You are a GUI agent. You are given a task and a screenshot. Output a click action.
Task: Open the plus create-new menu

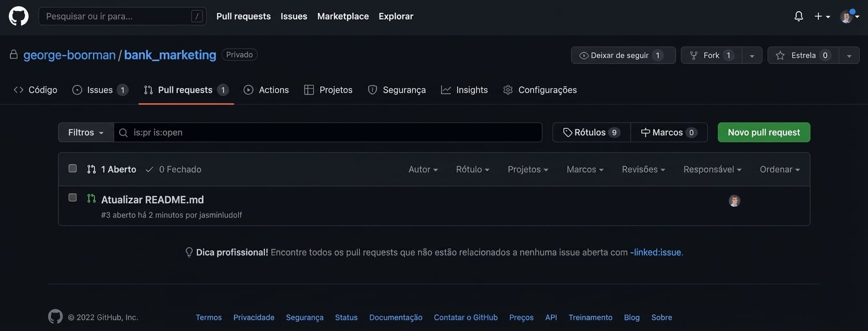822,17
